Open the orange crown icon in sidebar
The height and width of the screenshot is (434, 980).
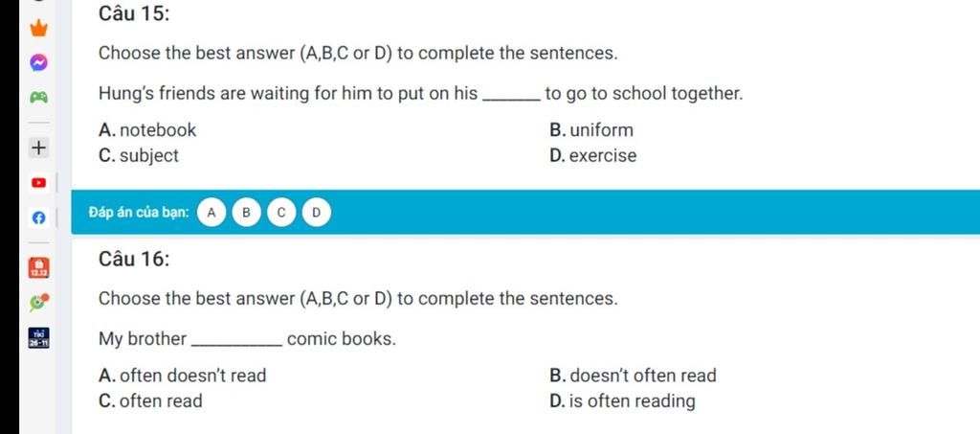[x=38, y=28]
